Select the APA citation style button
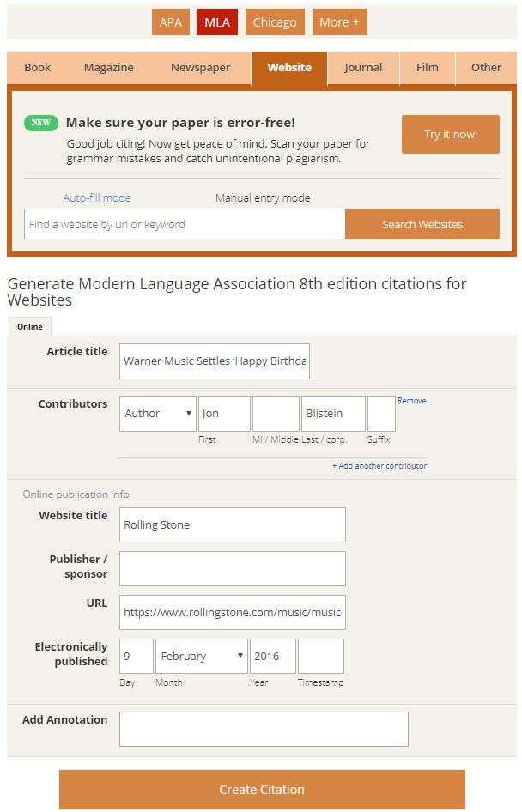522x812 pixels. click(171, 22)
